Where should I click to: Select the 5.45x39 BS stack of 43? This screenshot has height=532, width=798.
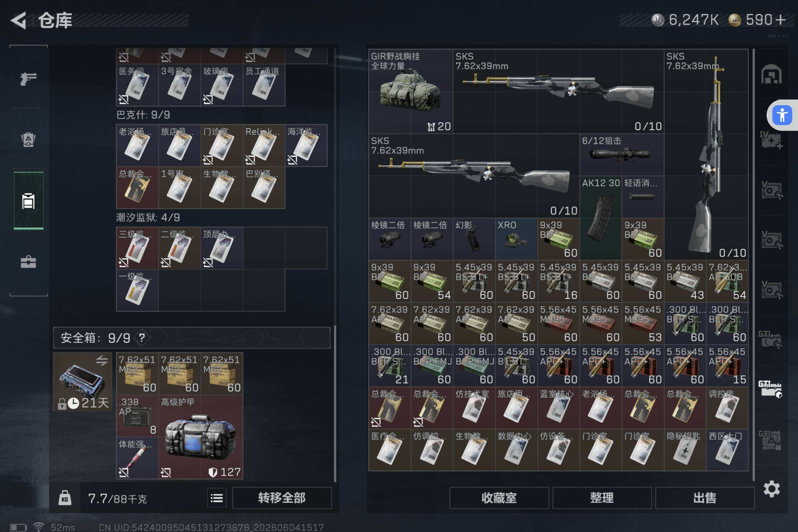[x=685, y=281]
